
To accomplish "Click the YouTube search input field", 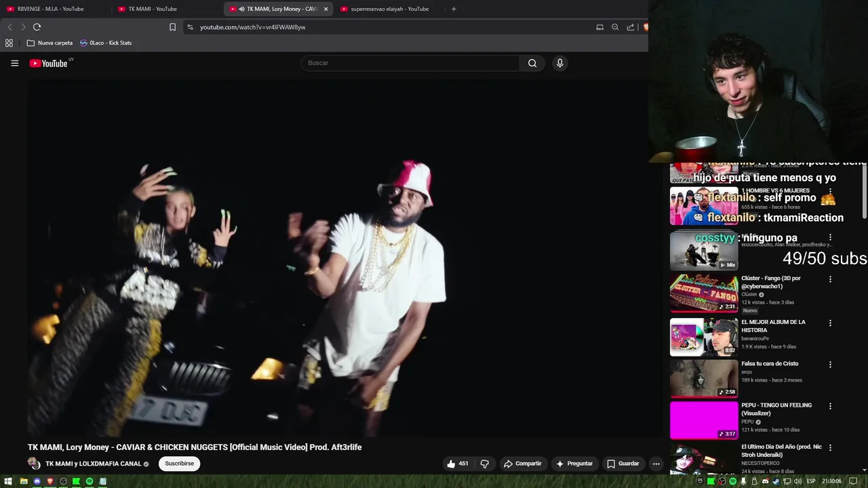I will pyautogui.click(x=410, y=63).
